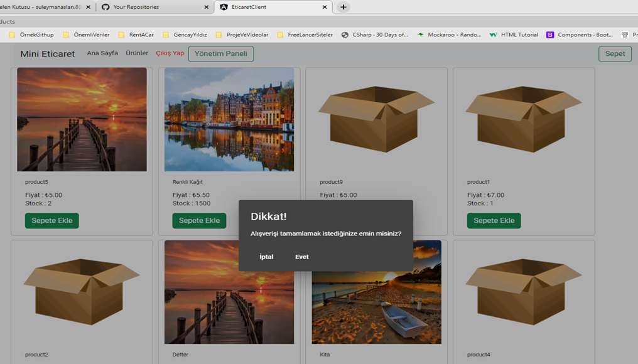This screenshot has width=638, height=364.
Task: Click the Angular tab favicon
Action: pyautogui.click(x=224, y=7)
